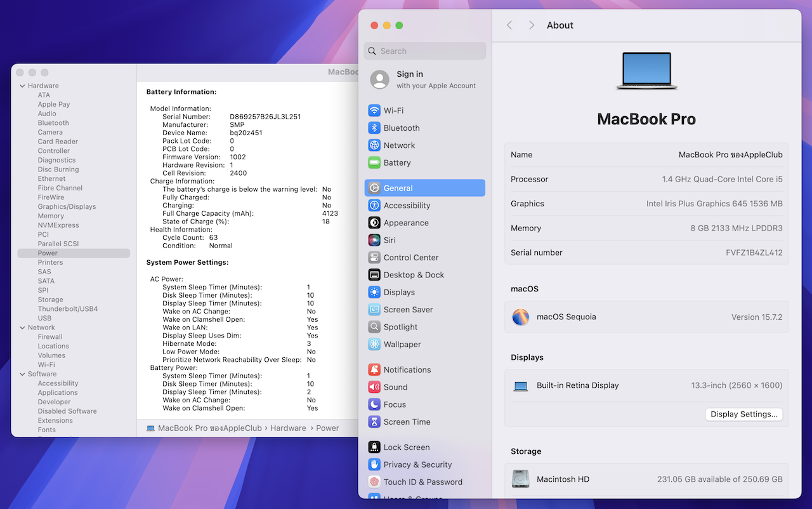Viewport: 812px width, 509px height.
Task: Open Wi-Fi settings icon in sidebar
Action: [x=374, y=110]
